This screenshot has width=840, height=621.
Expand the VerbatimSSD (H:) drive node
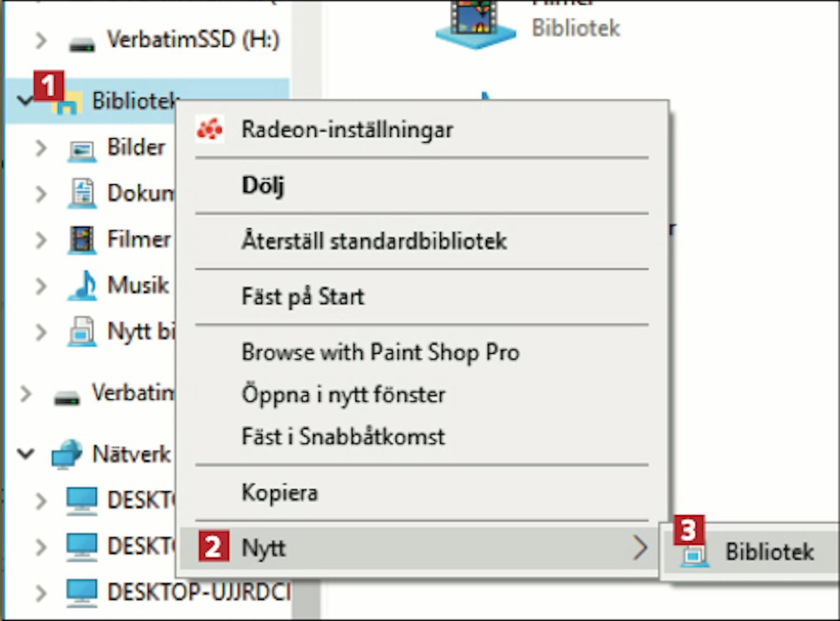point(40,40)
